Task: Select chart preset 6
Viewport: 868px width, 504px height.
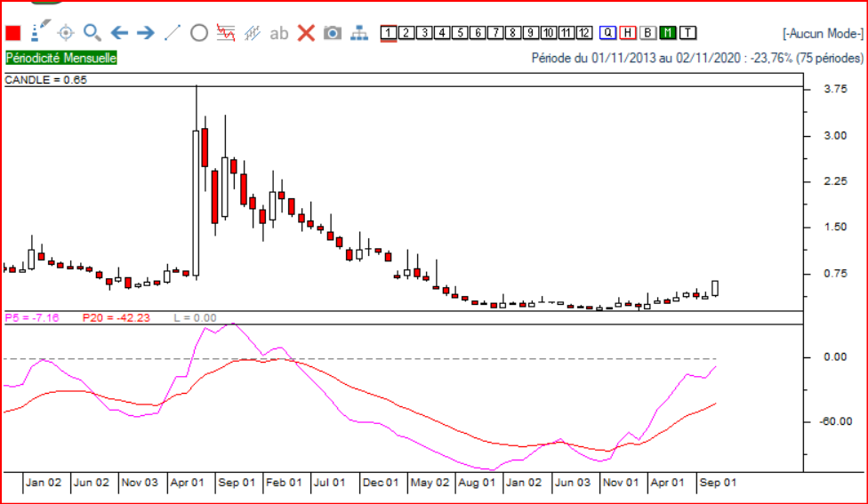Action: coord(478,33)
